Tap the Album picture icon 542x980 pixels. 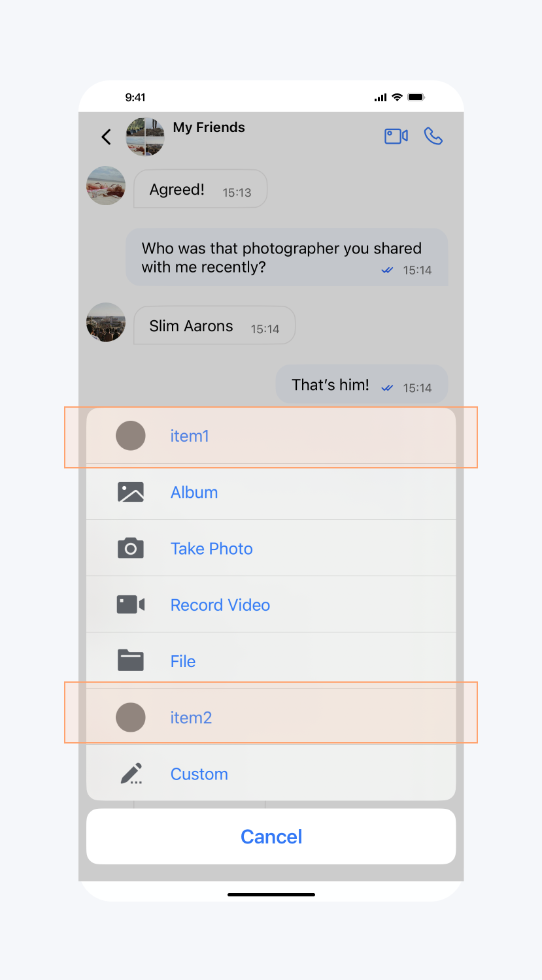pos(131,492)
